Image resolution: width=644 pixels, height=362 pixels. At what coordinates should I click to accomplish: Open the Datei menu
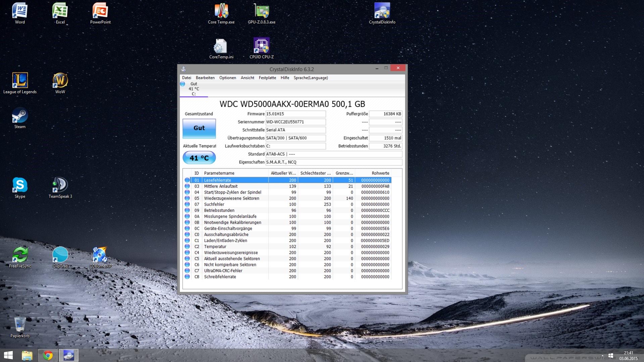[187, 78]
